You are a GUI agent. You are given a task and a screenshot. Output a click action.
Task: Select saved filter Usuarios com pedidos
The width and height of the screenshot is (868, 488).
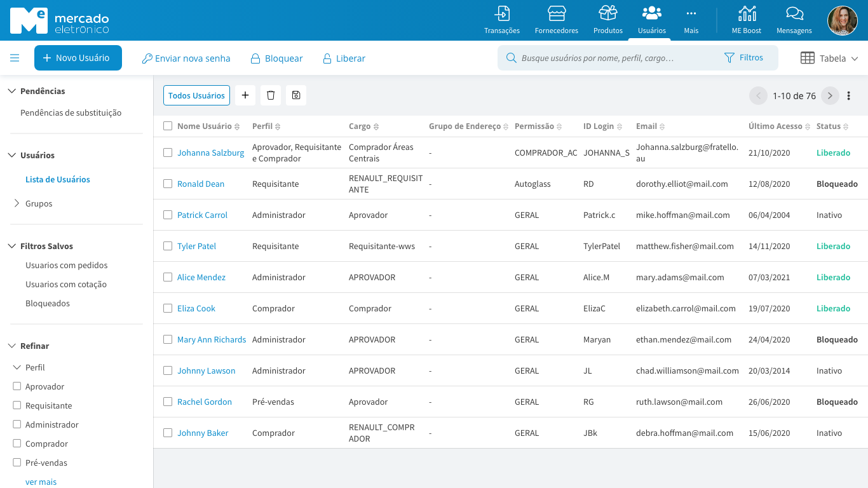67,265
